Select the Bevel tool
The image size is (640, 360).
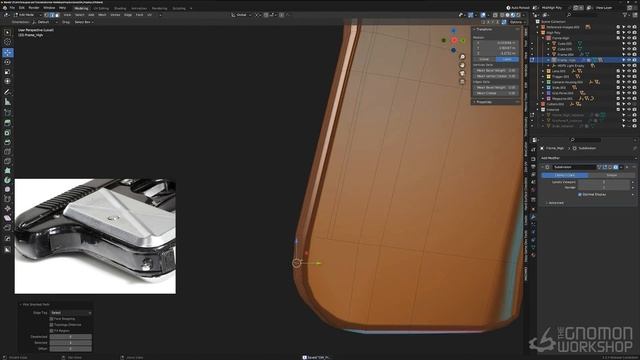7,142
